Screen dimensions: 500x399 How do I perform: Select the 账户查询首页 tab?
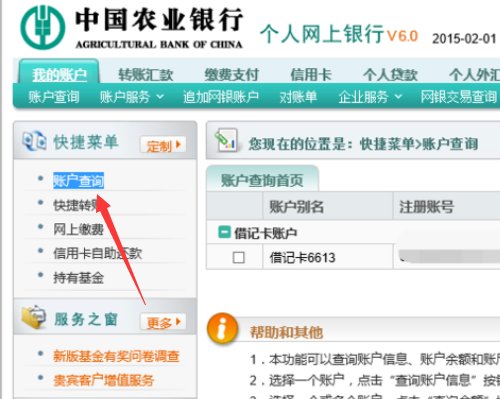point(262,179)
